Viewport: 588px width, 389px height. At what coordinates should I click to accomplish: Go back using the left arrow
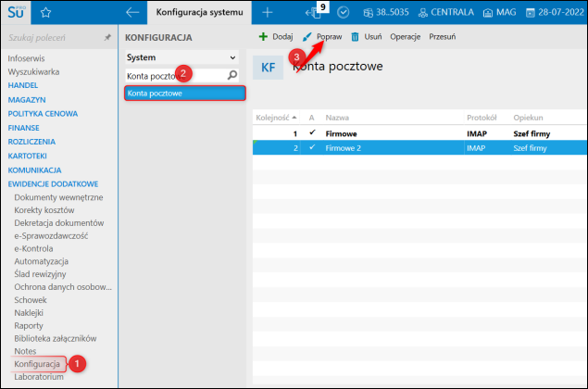pos(132,12)
